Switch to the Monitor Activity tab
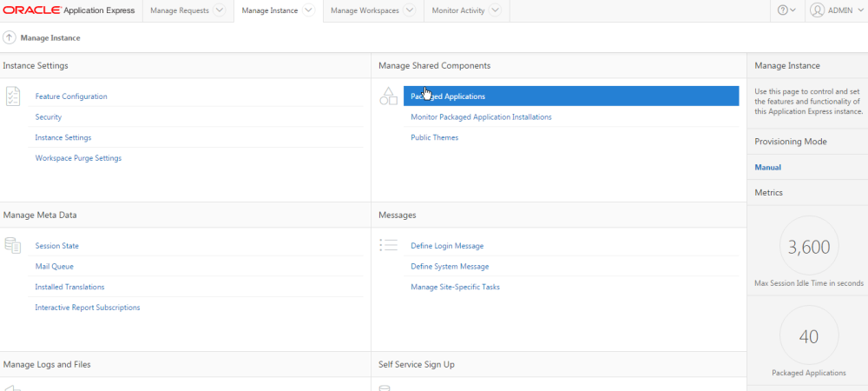 pos(457,10)
